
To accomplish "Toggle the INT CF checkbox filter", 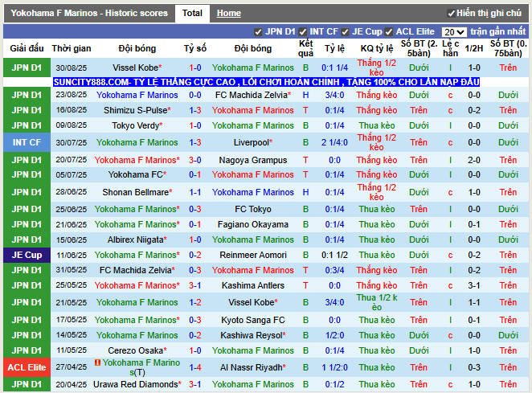I will (x=303, y=32).
